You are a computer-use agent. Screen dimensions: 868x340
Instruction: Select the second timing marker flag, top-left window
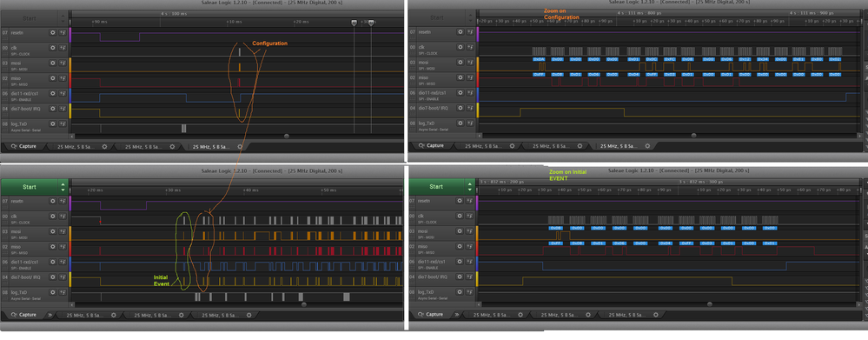[x=371, y=22]
